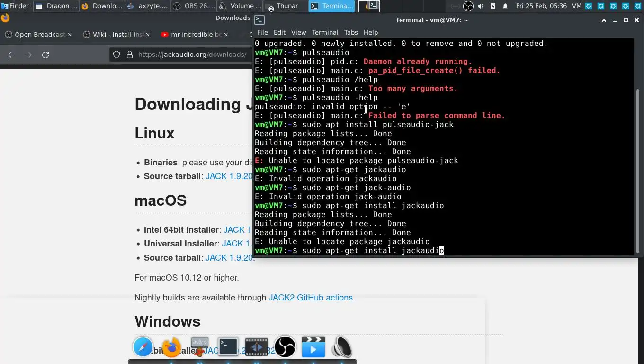The height and width of the screenshot is (364, 644).
Task: Click the clock showing Fri 25 Feb, 05:36
Action: pos(541,6)
